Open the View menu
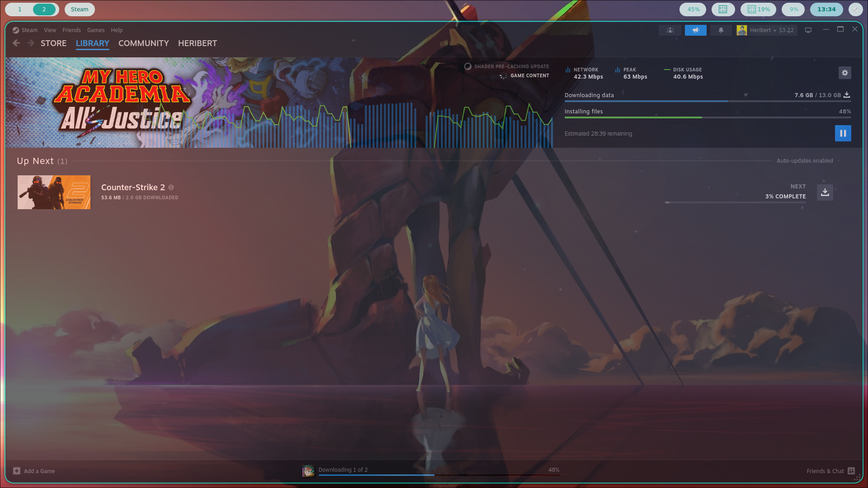Image resolution: width=868 pixels, height=488 pixels. pyautogui.click(x=50, y=30)
